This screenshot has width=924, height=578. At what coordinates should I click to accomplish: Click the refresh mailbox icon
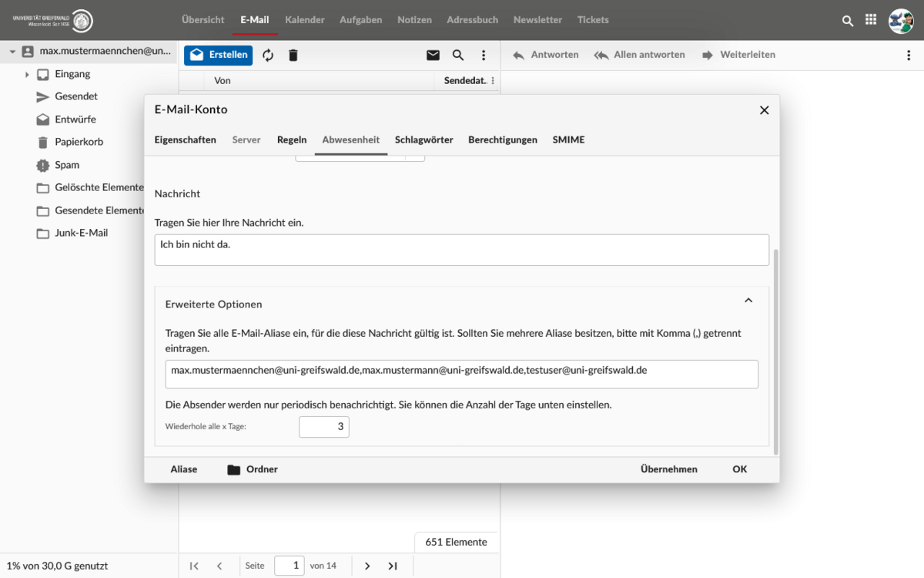268,55
